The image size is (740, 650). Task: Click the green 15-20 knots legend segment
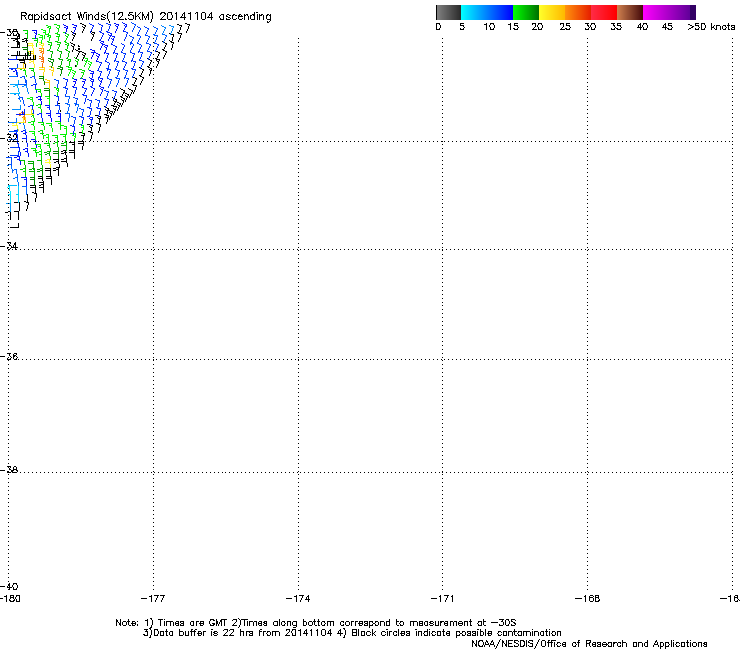(x=526, y=12)
